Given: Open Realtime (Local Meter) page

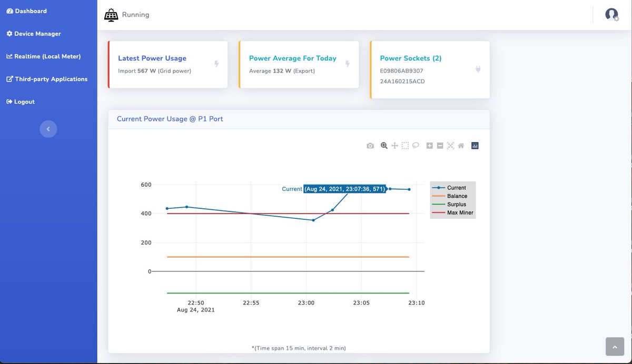Looking at the screenshot, I should point(44,56).
